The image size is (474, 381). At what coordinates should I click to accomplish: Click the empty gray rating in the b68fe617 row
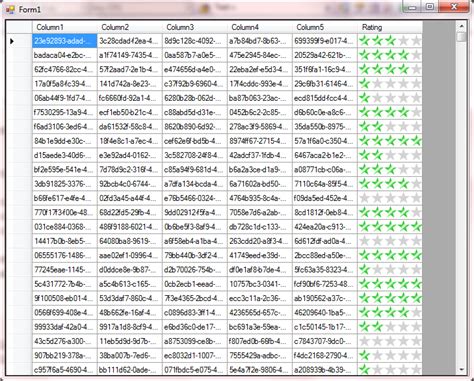(390, 198)
